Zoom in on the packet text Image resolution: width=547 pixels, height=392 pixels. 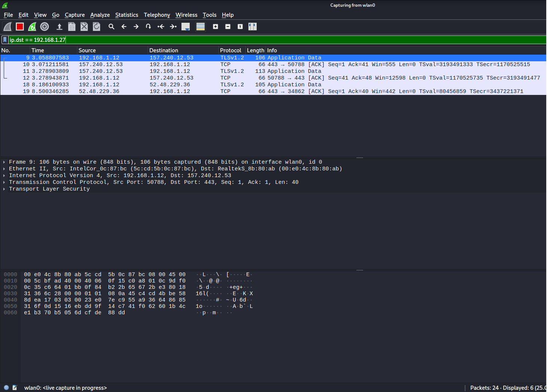coord(216,27)
